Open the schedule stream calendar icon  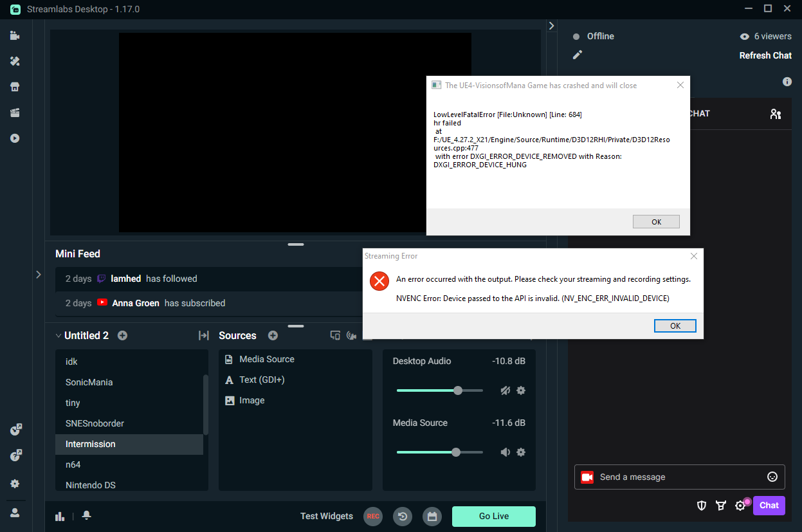pos(432,516)
